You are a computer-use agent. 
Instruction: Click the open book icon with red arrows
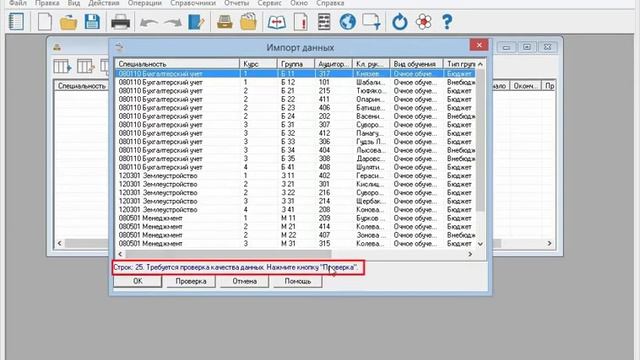pyautogui.click(x=277, y=22)
